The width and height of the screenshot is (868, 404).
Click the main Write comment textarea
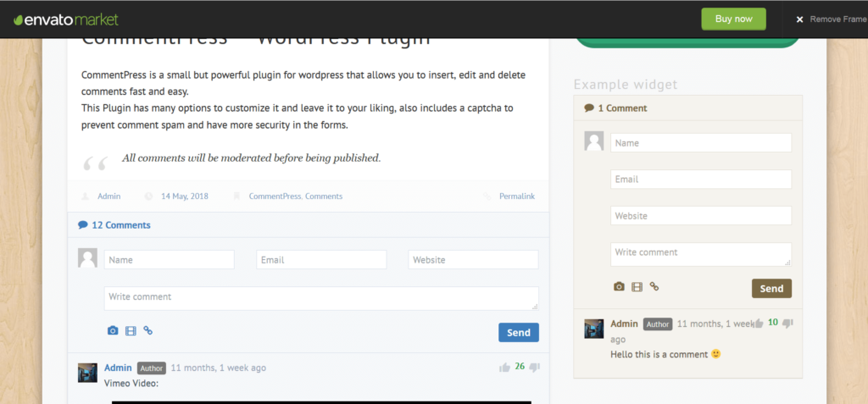click(x=321, y=298)
